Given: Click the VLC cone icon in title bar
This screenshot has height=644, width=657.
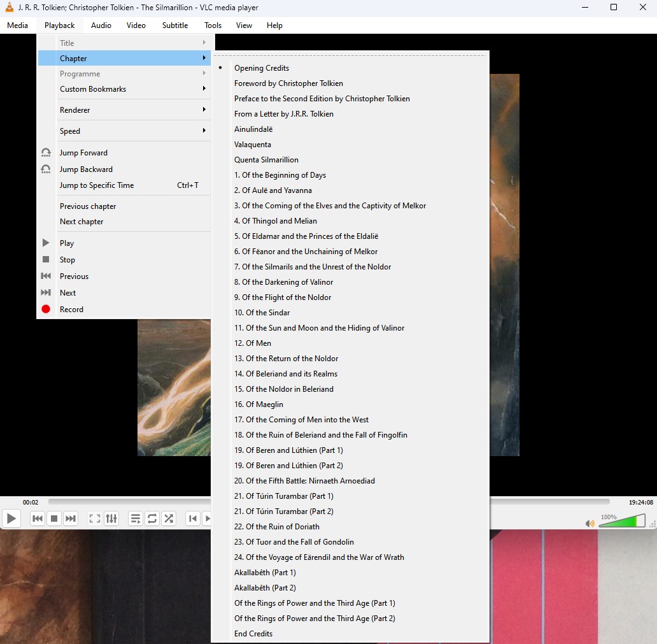Looking at the screenshot, I should click(x=9, y=7).
